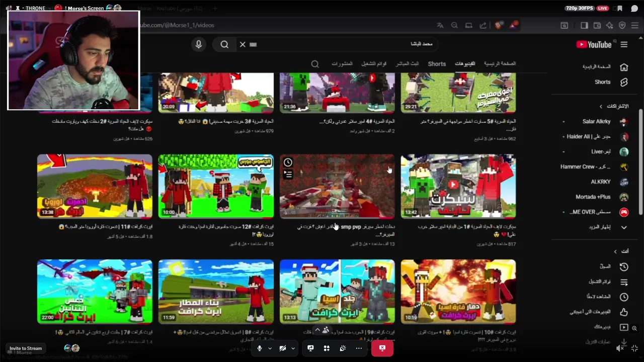Open the Salar Alkrky subscription

[x=596, y=122]
